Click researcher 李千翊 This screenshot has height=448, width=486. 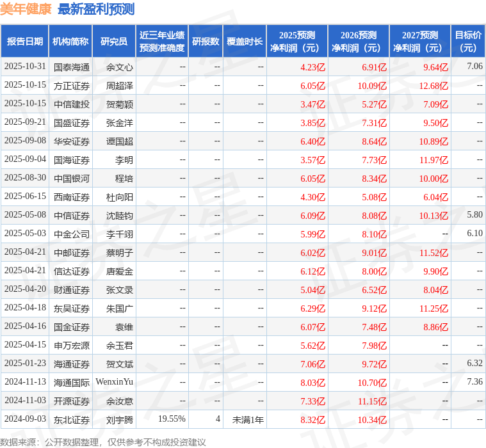tap(120, 234)
